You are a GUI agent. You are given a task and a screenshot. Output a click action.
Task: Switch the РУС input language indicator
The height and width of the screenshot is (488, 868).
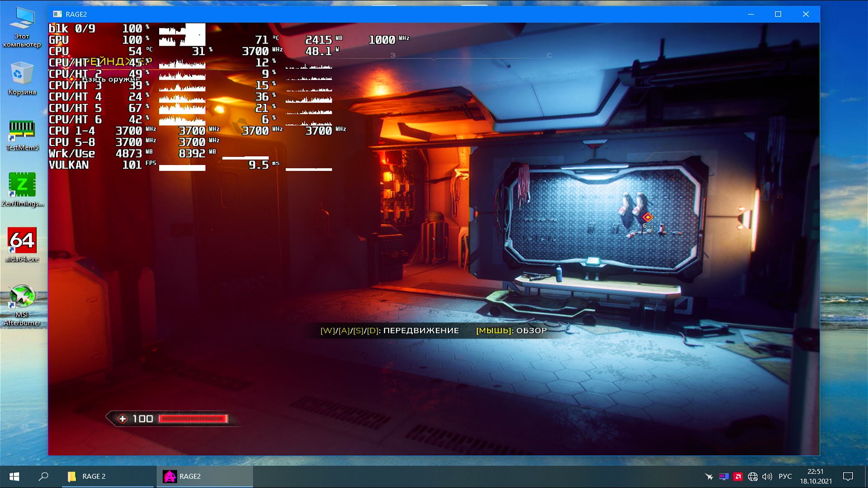tap(785, 476)
